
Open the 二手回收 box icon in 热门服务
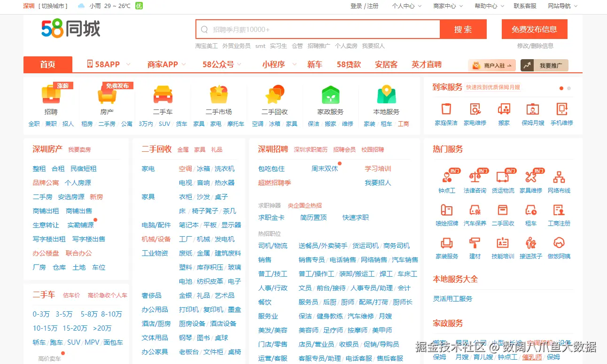point(503,210)
